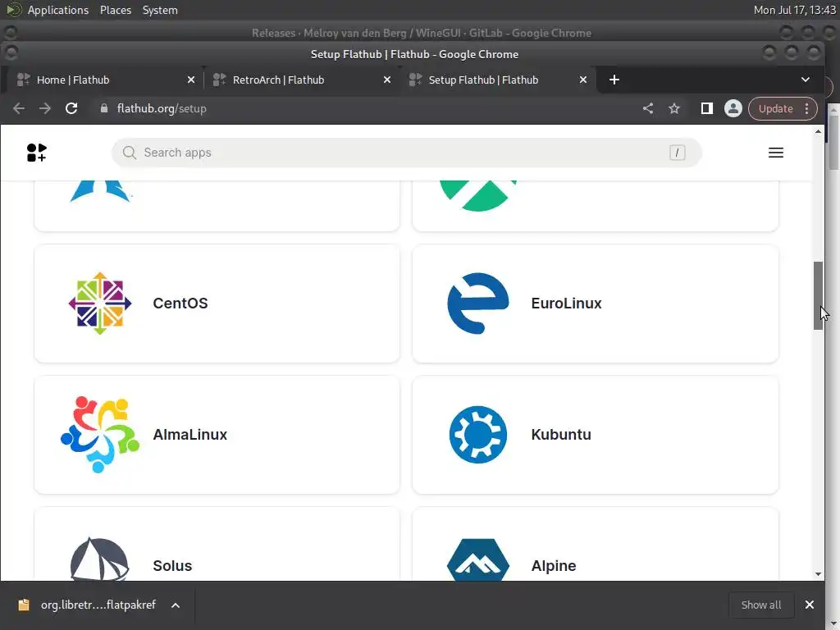
Task: Click the site lock icon
Action: [104, 109]
